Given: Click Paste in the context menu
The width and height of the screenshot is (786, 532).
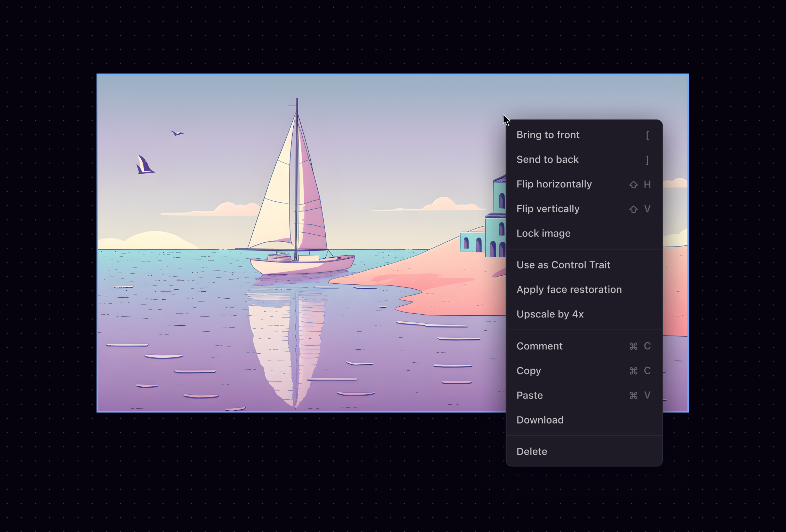Looking at the screenshot, I should point(584,396).
